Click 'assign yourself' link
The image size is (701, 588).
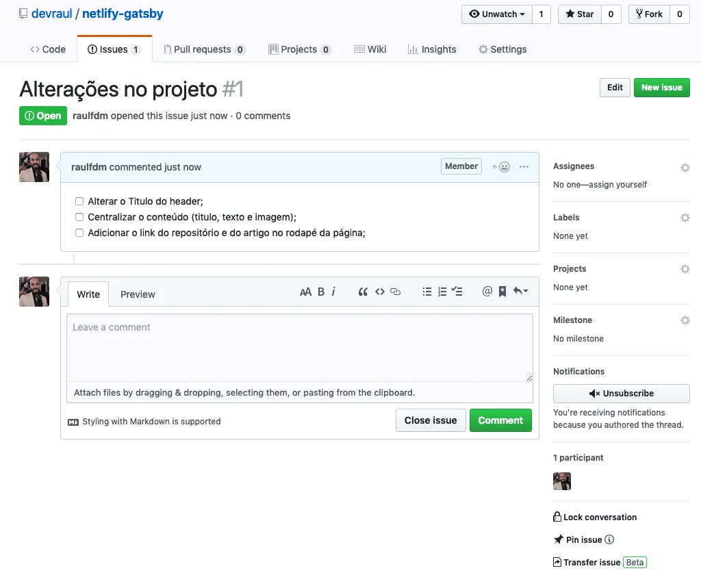(x=618, y=185)
